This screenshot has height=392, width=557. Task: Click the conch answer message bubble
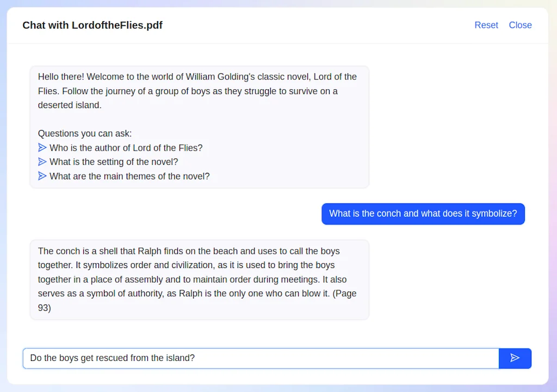[x=199, y=279]
